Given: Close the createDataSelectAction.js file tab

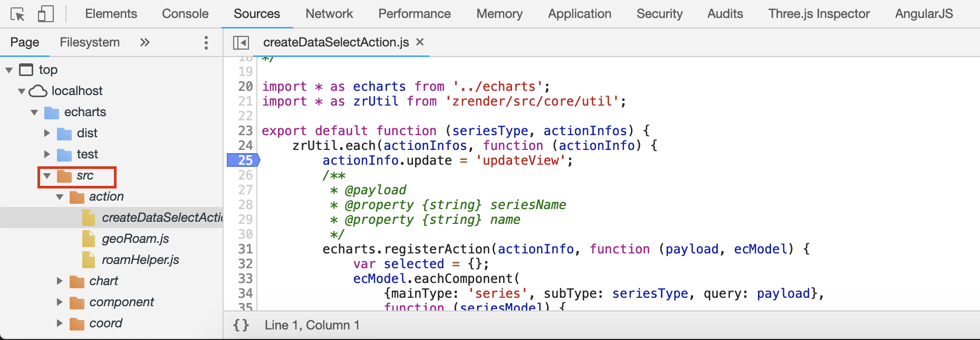Looking at the screenshot, I should pyautogui.click(x=420, y=42).
